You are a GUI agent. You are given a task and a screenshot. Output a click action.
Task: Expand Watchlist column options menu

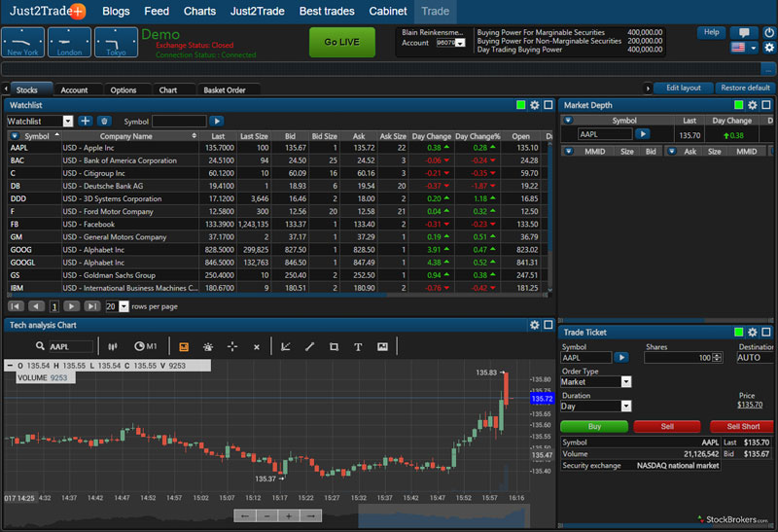(15, 136)
